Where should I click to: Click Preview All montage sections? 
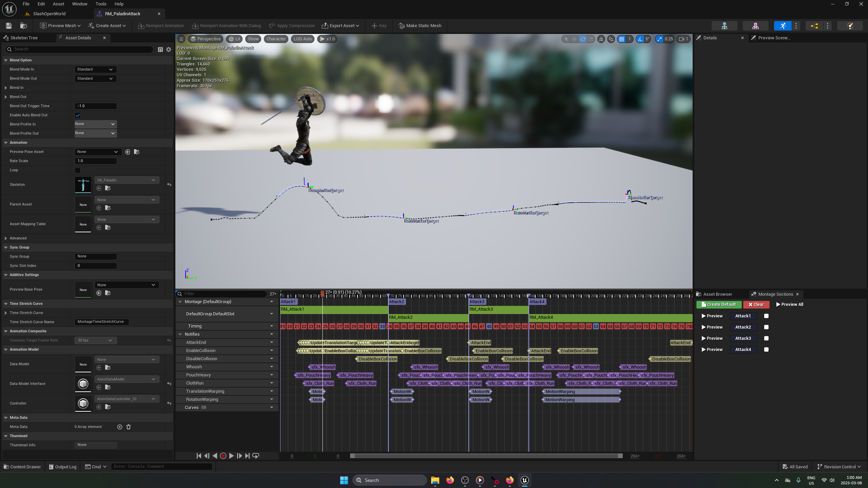click(x=790, y=305)
